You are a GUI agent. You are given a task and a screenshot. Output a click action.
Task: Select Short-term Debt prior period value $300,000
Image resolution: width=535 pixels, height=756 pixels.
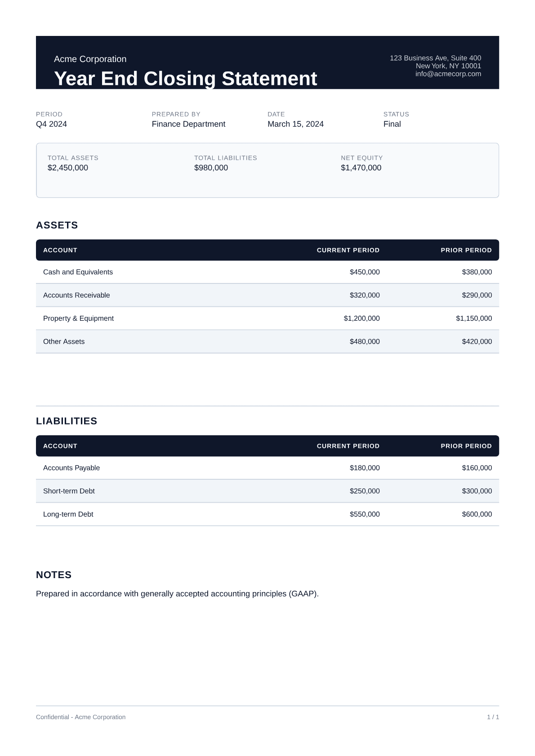pyautogui.click(x=477, y=491)
